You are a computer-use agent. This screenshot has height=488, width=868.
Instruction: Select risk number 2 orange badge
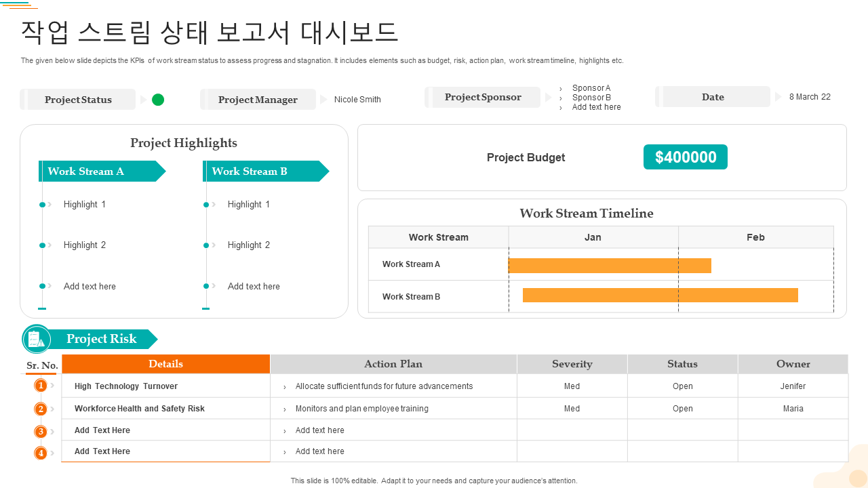[41, 409]
